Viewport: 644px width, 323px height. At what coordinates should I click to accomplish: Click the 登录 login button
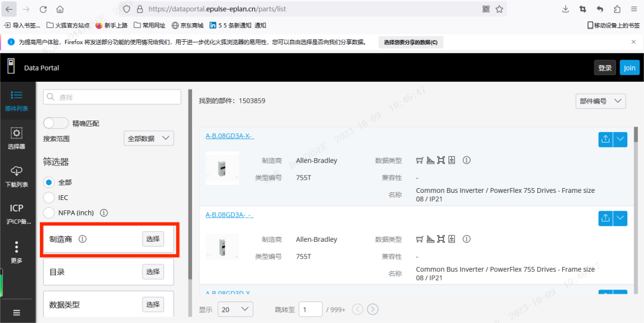click(605, 68)
